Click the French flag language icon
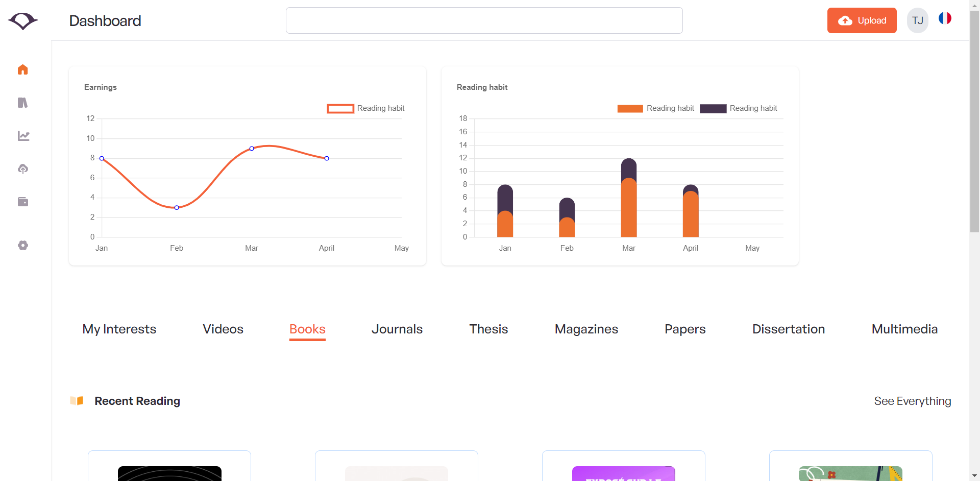980x481 pixels. [945, 19]
